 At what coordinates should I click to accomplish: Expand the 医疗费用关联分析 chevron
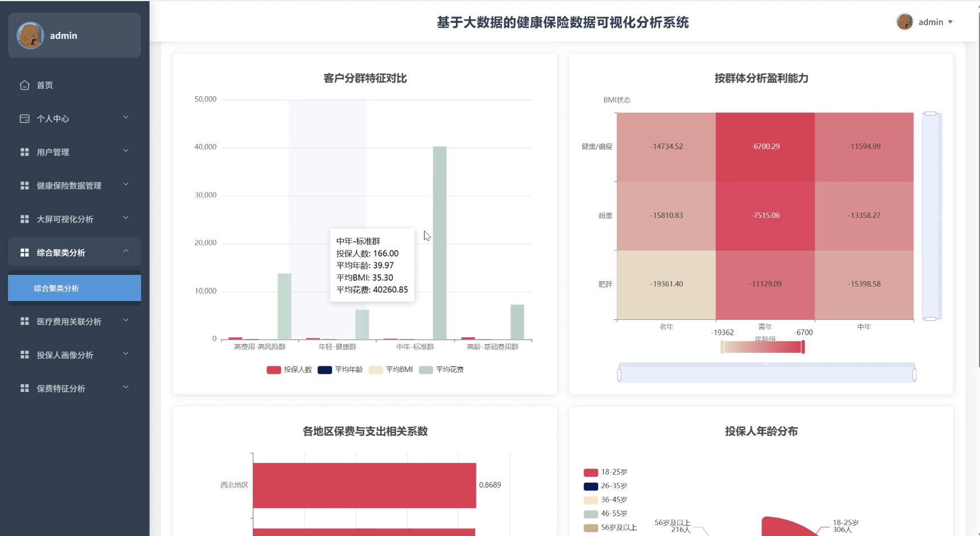click(x=126, y=320)
